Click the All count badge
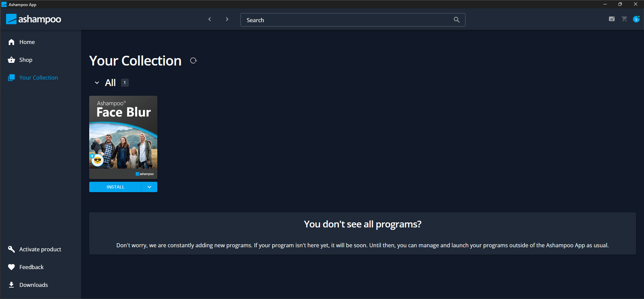 (125, 83)
